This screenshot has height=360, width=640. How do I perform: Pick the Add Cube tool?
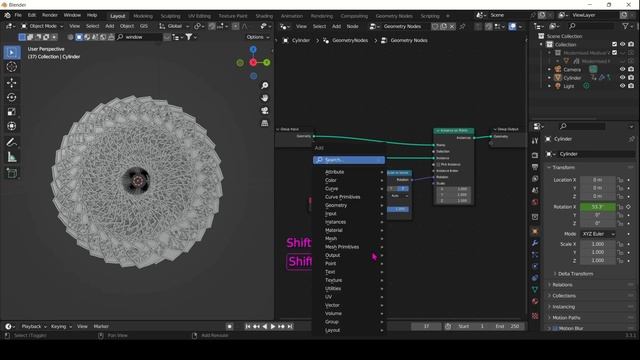coord(12,173)
